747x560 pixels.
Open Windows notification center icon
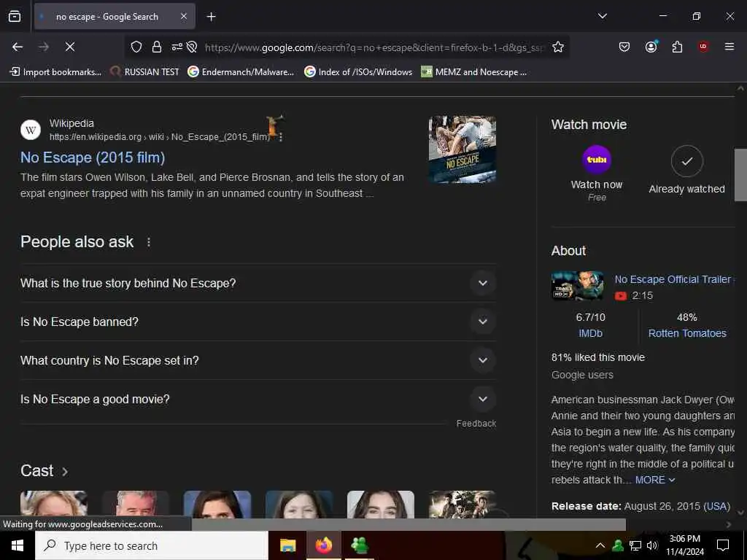(x=723, y=545)
